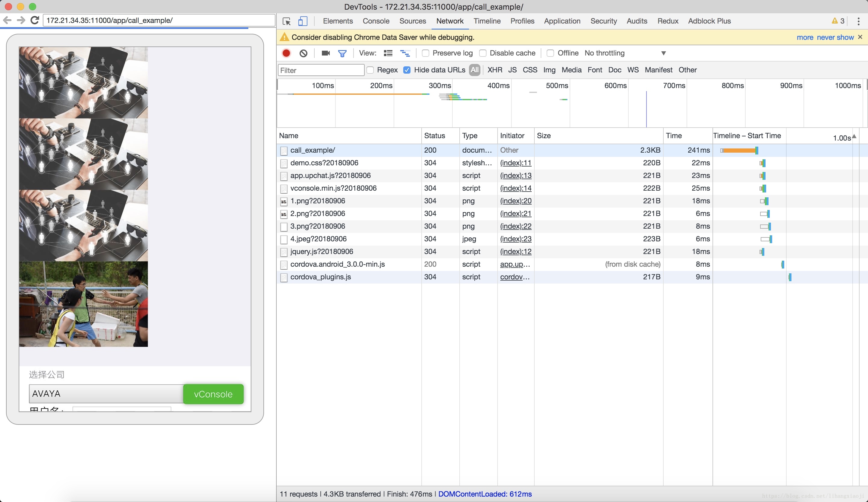
Task: Sort by Status column header
Action: [441, 135]
